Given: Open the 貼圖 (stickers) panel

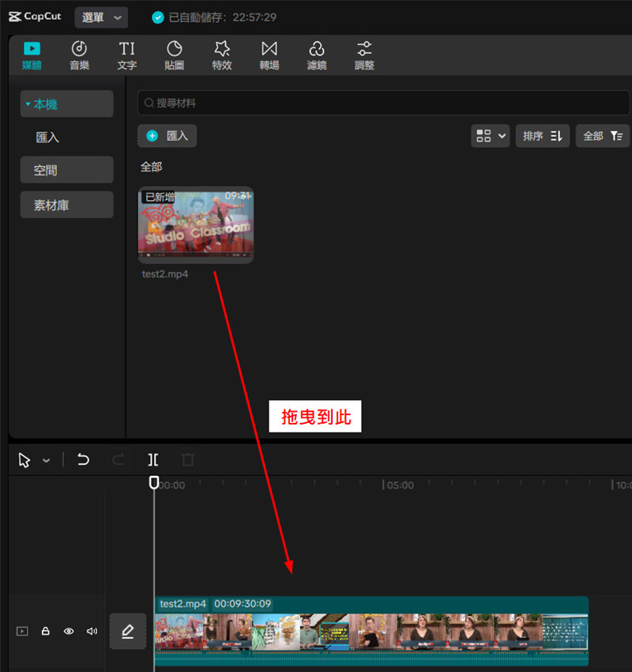Looking at the screenshot, I should pyautogui.click(x=174, y=55).
